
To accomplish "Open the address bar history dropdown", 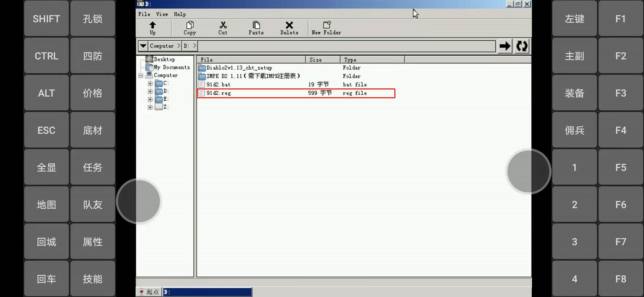I will [143, 46].
